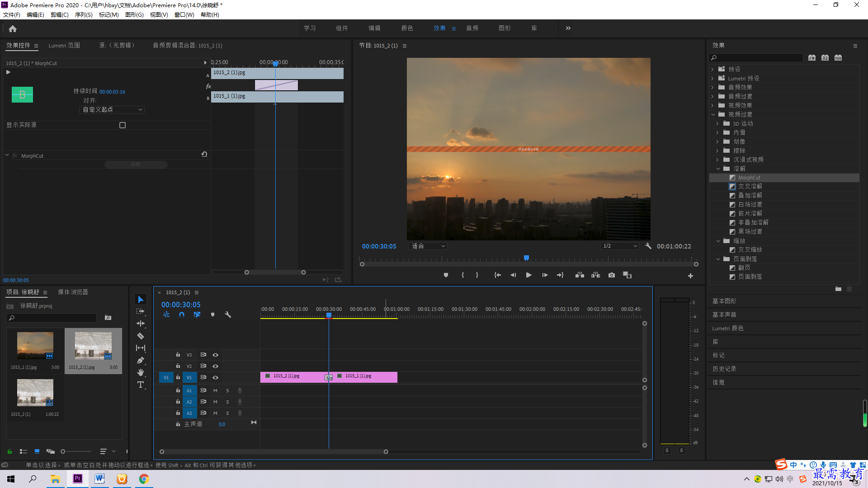Add marker in Program monitor
Screen dimensions: 868x488
coord(446,275)
